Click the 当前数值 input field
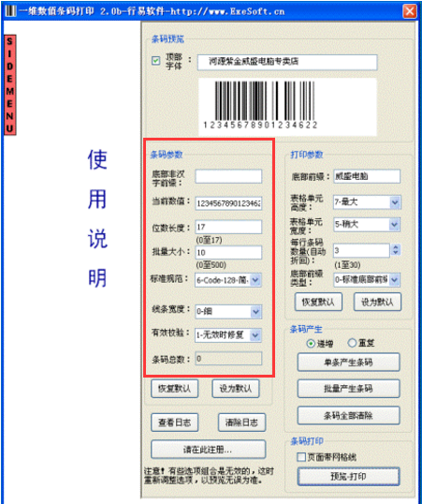 click(228, 203)
